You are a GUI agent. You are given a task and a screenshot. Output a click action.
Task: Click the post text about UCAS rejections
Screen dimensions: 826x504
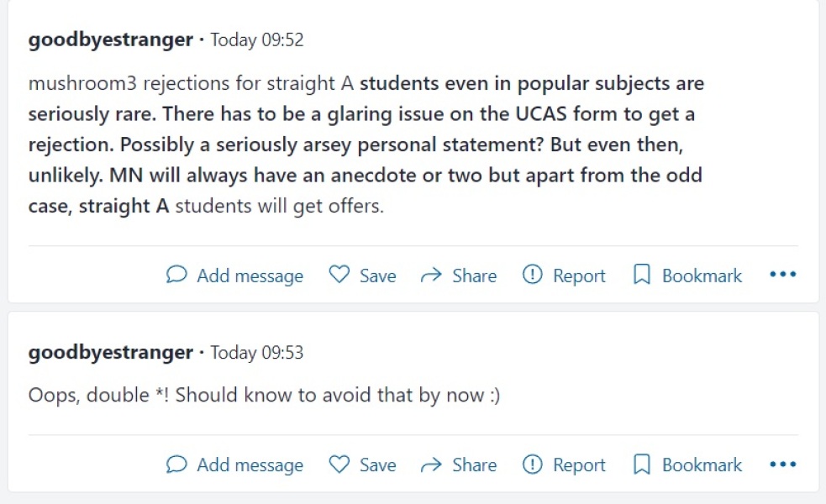pos(366,144)
